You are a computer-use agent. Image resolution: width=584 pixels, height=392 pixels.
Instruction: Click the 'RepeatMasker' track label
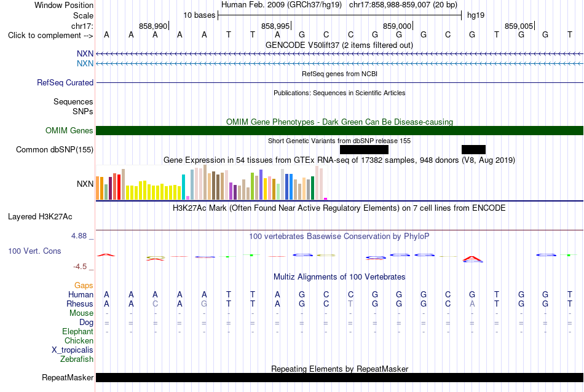point(68,377)
